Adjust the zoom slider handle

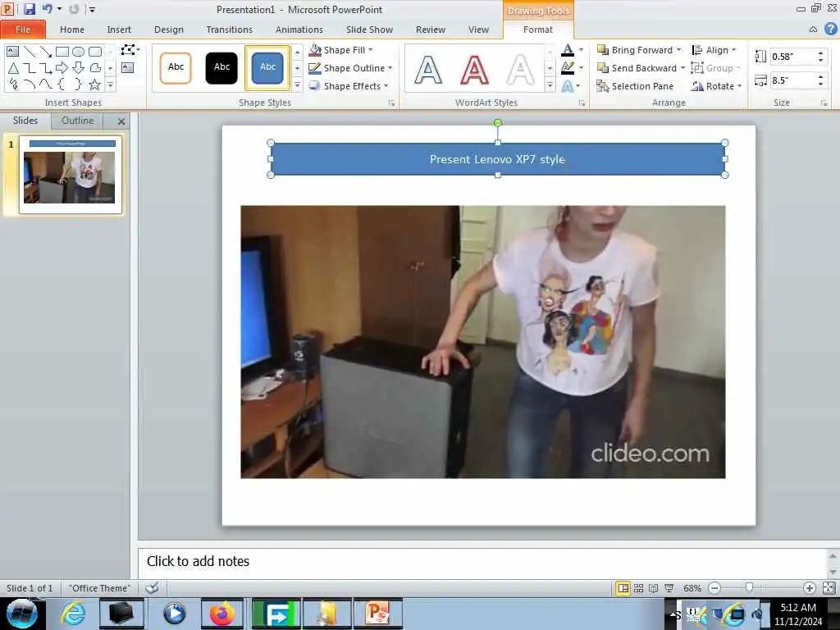point(749,588)
